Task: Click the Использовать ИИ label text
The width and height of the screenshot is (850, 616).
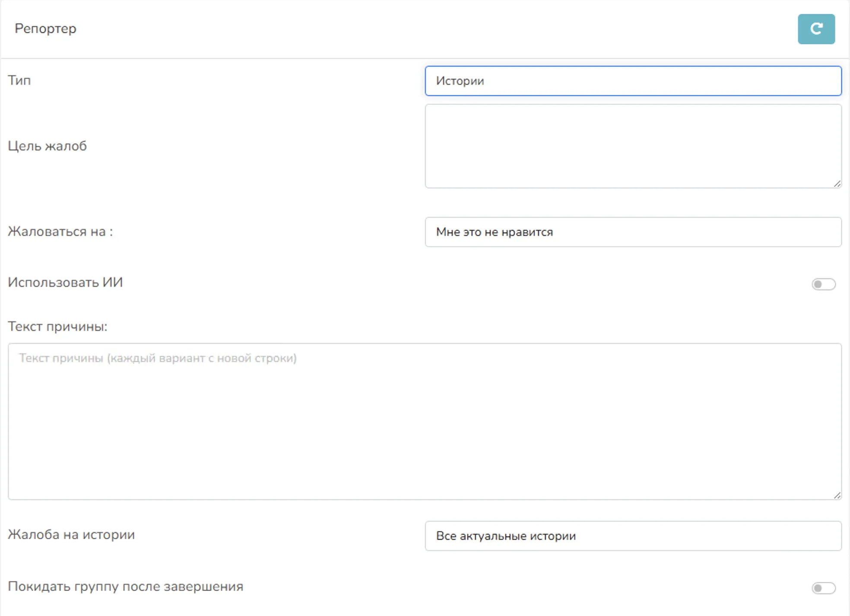Action: 65,283
